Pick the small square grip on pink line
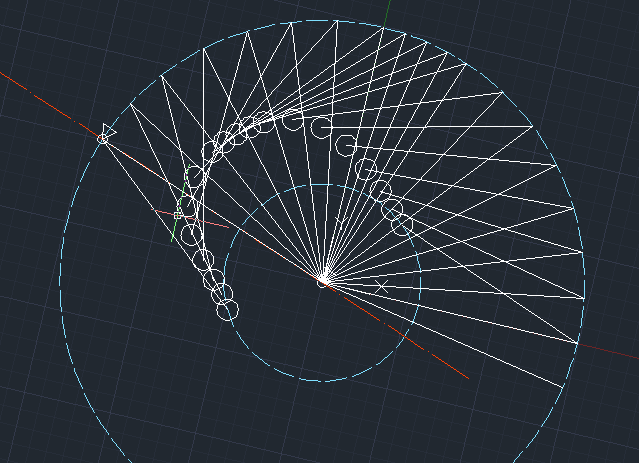 coord(177,215)
